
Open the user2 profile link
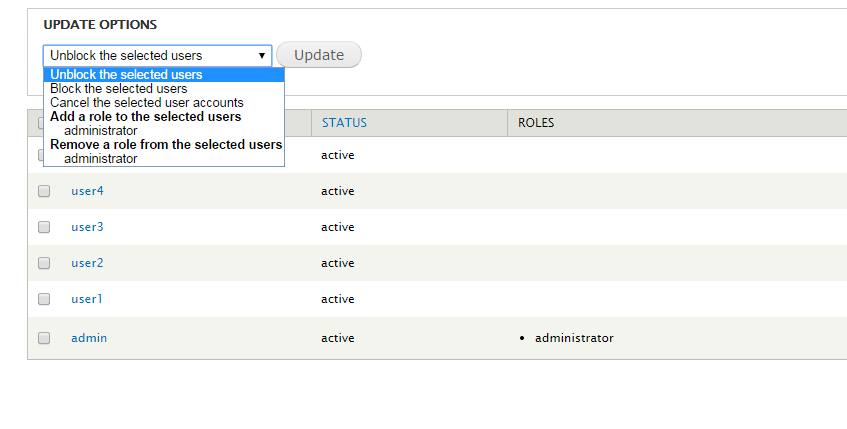click(87, 263)
